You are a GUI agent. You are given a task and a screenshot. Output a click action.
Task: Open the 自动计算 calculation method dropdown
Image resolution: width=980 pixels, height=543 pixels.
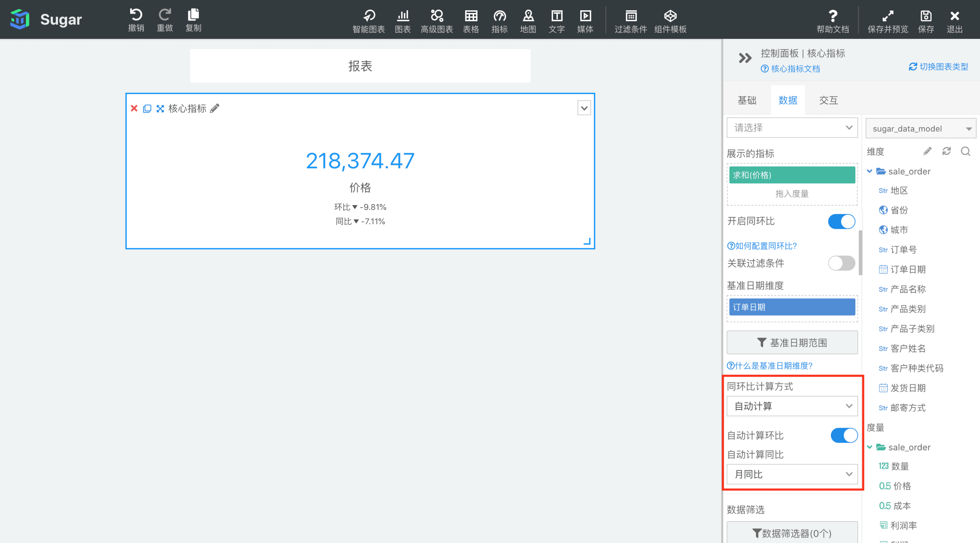[x=792, y=406]
